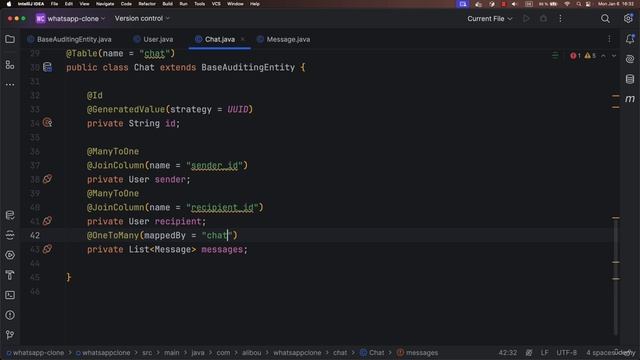Toggle reader mode icon in editor

(555, 56)
